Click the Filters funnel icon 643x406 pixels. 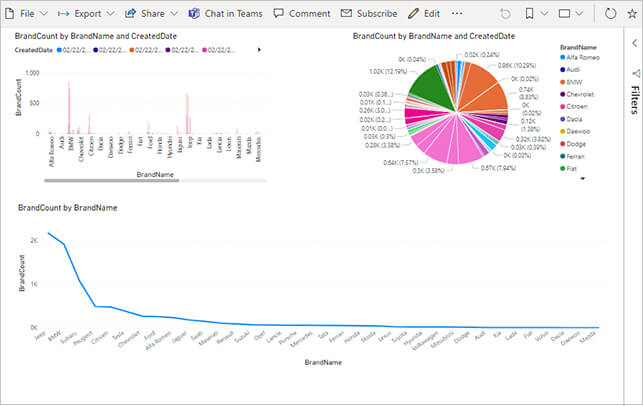pyautogui.click(x=635, y=74)
